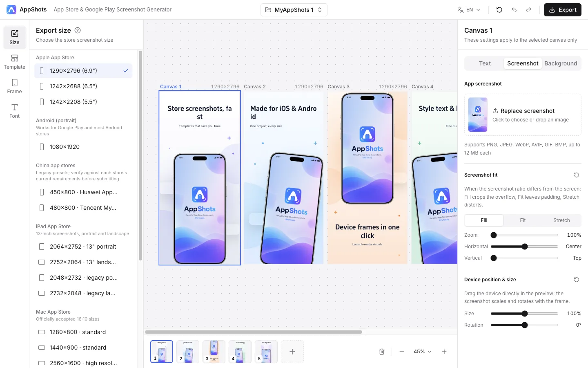
Task: Click the Canvas 2 preview
Action: (283, 178)
